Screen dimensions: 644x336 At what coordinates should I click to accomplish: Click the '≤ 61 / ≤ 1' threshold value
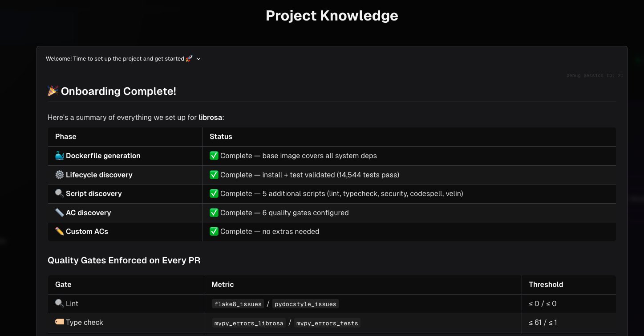pos(543,323)
